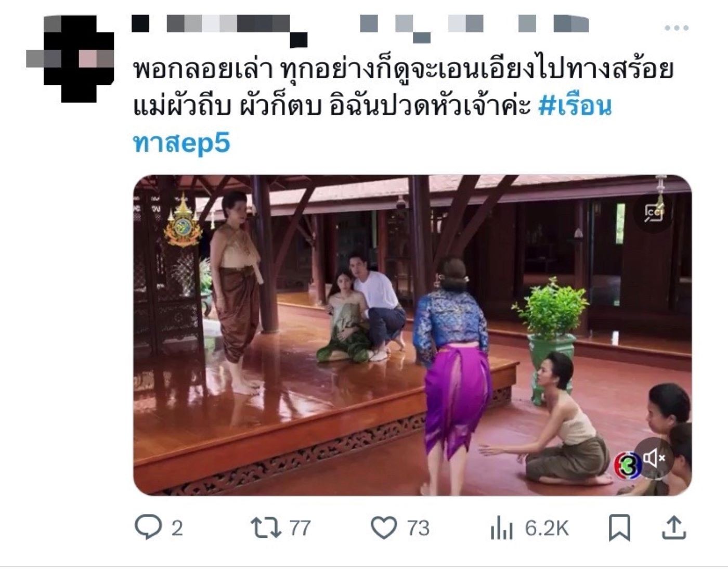Open the #เรือน hashtag link
The height and width of the screenshot is (569, 728).
pos(574,106)
